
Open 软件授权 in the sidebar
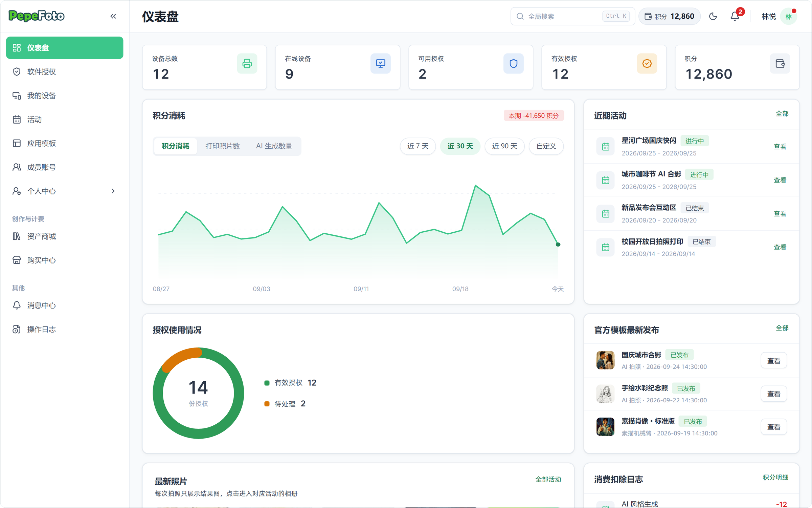[65, 72]
